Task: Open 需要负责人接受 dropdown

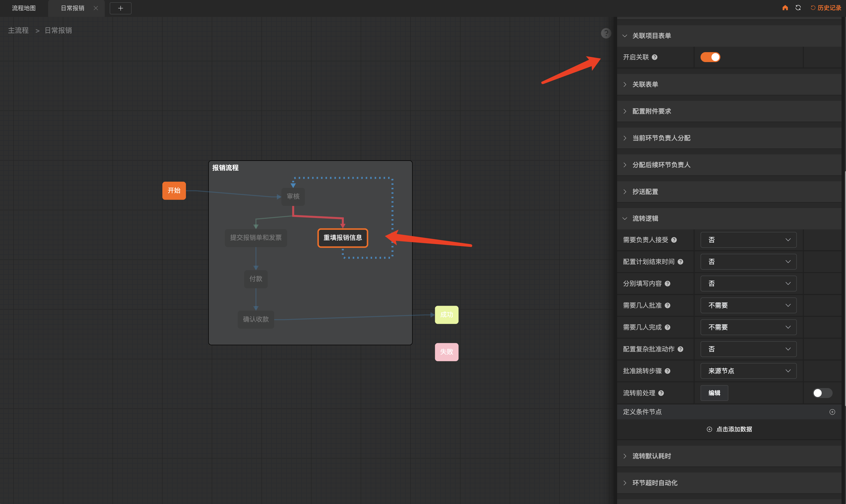Action: [748, 240]
